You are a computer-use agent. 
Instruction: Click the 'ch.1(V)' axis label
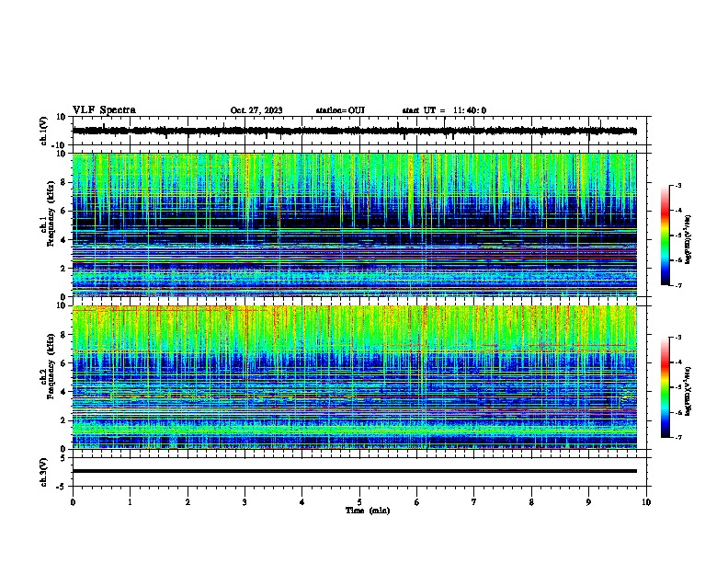click(x=44, y=131)
